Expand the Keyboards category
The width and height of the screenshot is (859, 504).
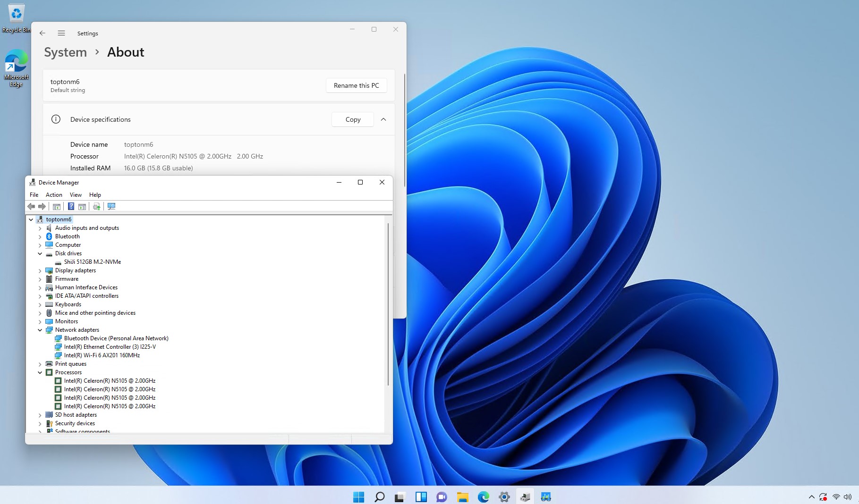click(x=40, y=304)
